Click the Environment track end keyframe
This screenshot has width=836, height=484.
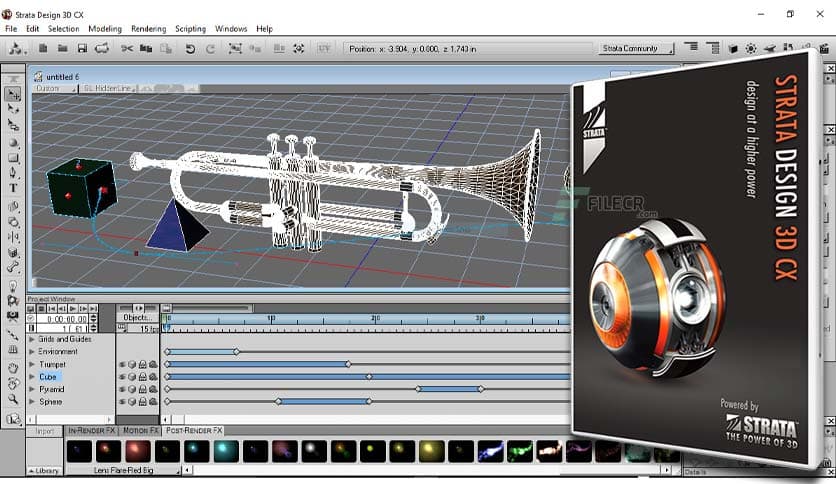236,352
